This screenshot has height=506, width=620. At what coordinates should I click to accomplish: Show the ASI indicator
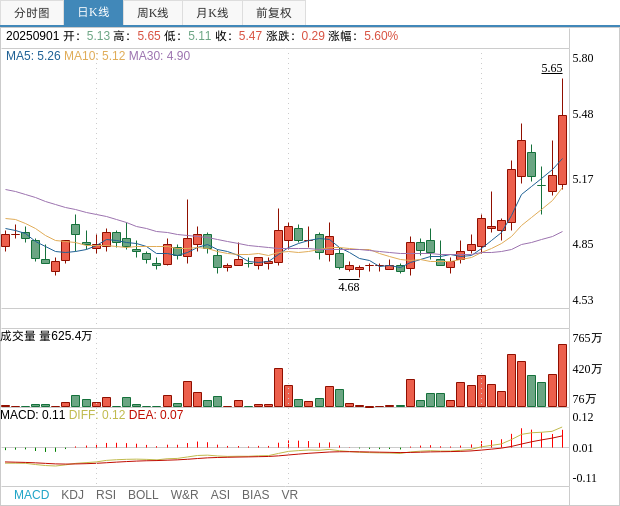[x=220, y=495]
